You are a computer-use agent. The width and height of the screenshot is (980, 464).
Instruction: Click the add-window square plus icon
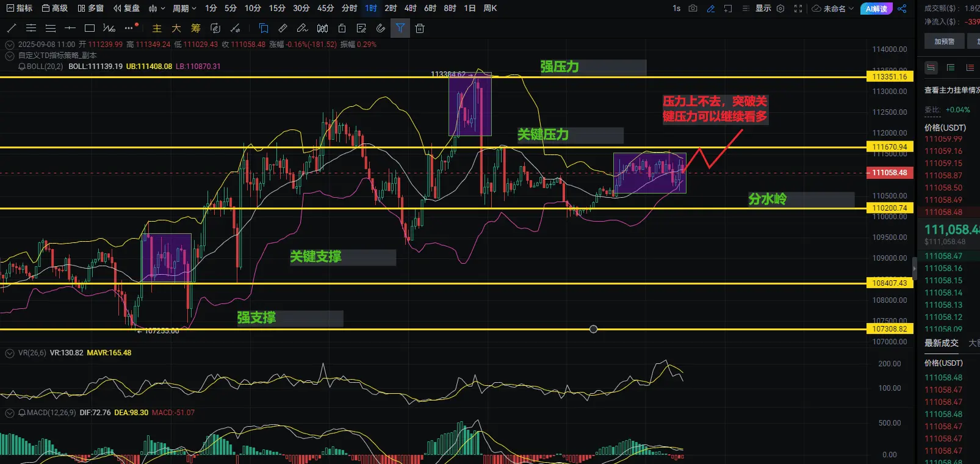point(728,9)
